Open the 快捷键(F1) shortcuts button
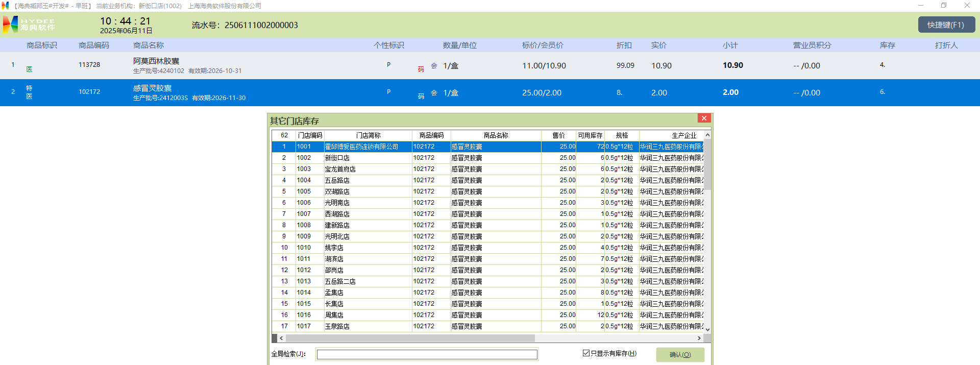 [x=946, y=25]
